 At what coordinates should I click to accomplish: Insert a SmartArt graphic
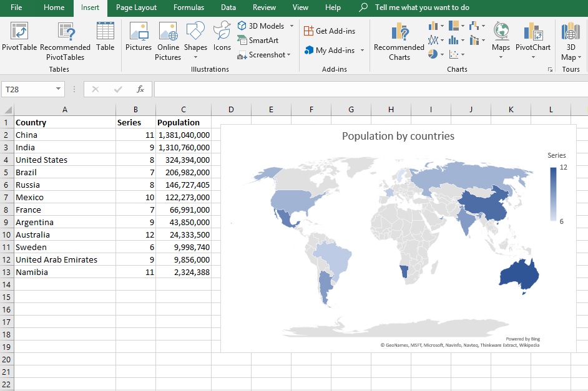[x=258, y=41]
